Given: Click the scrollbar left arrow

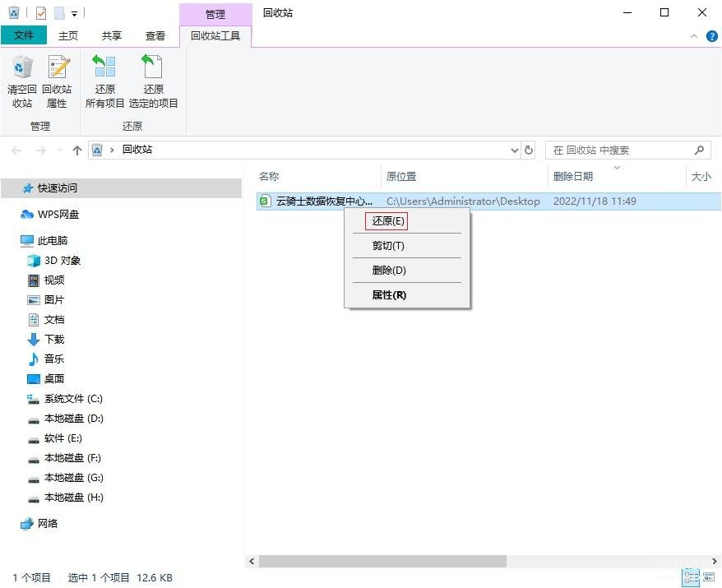Looking at the screenshot, I should [x=252, y=561].
